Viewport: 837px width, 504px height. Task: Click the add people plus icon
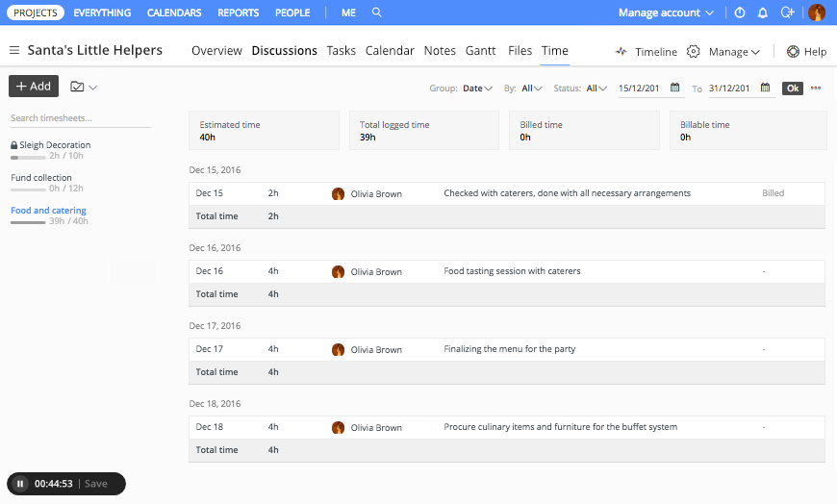(x=788, y=13)
